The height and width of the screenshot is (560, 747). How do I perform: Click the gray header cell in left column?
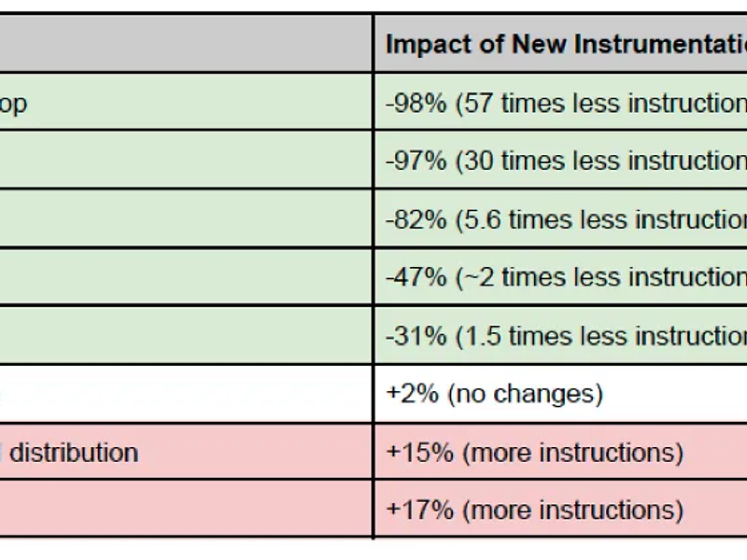[x=185, y=44]
